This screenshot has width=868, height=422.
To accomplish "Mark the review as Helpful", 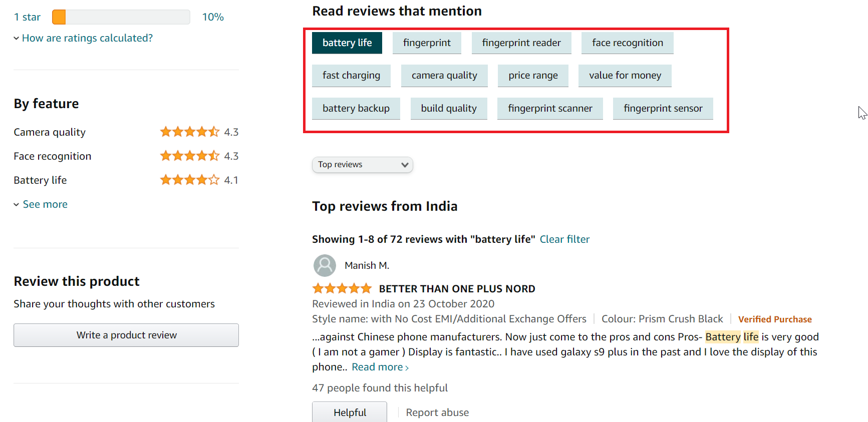I will pyautogui.click(x=350, y=412).
